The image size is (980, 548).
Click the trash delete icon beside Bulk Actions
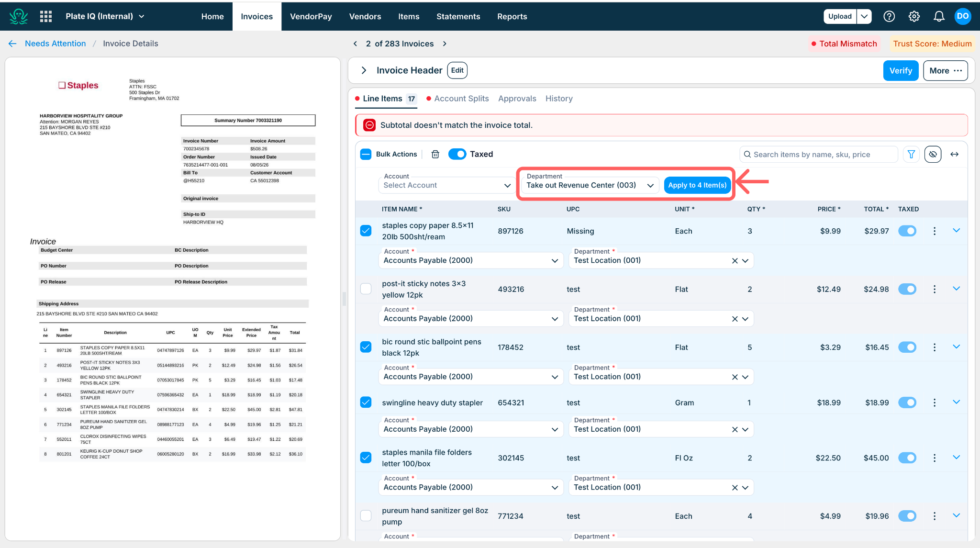click(435, 154)
